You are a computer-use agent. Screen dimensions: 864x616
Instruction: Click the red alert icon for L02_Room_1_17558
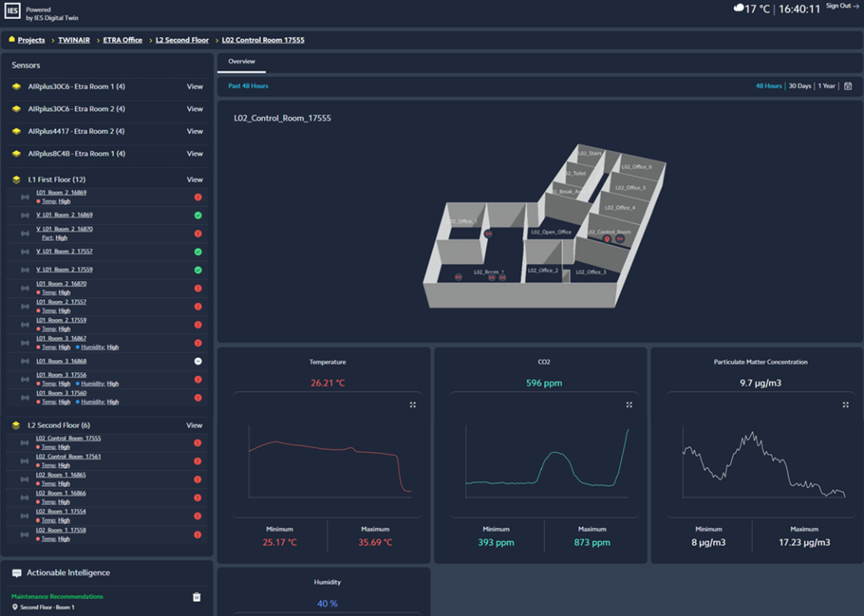pos(197,535)
